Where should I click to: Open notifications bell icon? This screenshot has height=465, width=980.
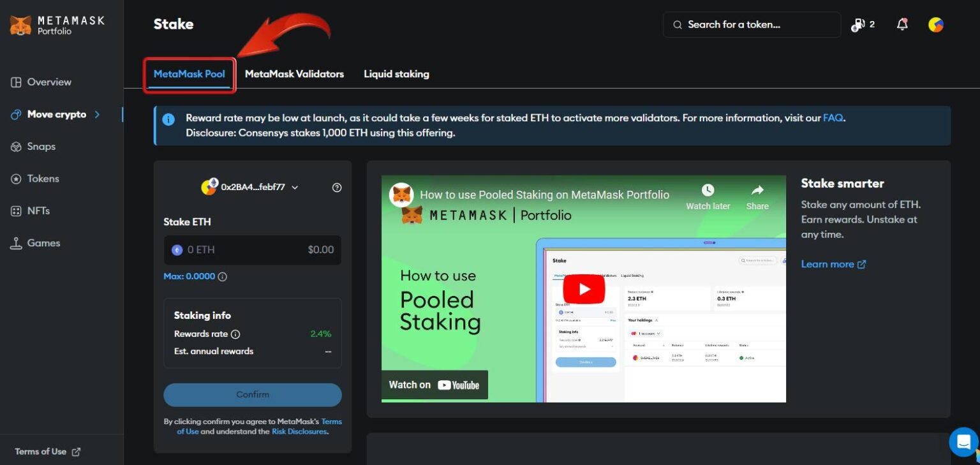[x=902, y=25]
